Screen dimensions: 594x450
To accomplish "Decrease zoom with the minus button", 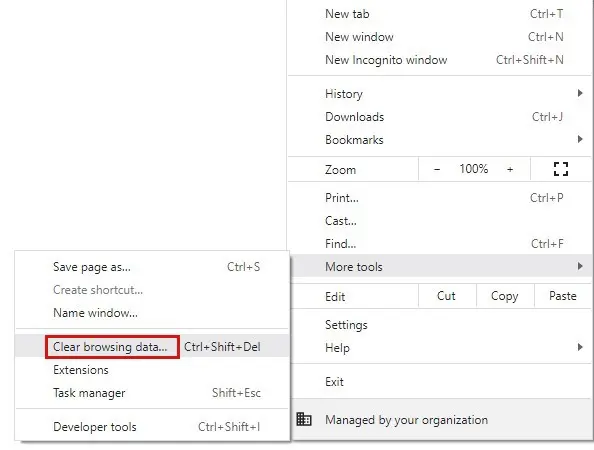I will (437, 169).
